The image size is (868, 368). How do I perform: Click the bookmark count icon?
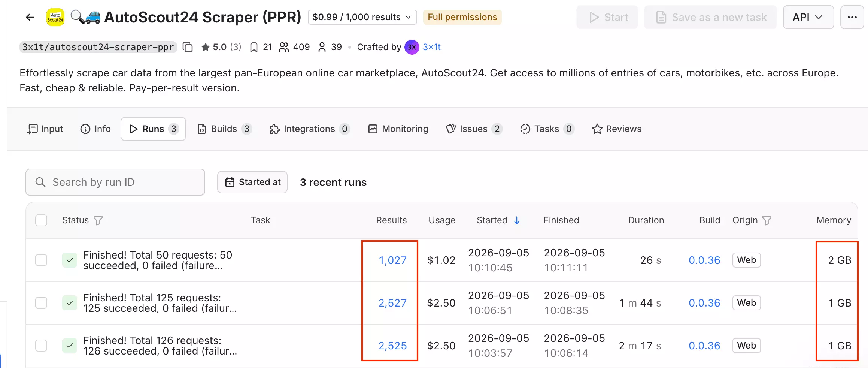pos(254,47)
